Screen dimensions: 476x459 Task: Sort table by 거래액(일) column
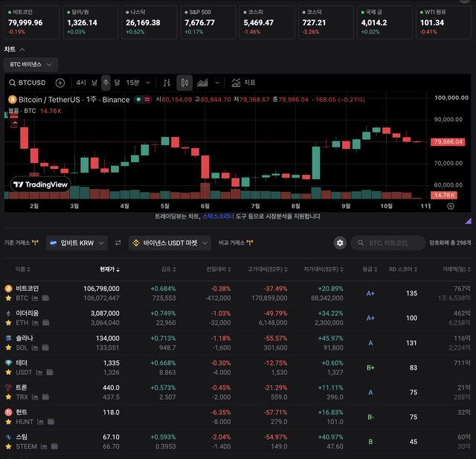(x=456, y=269)
